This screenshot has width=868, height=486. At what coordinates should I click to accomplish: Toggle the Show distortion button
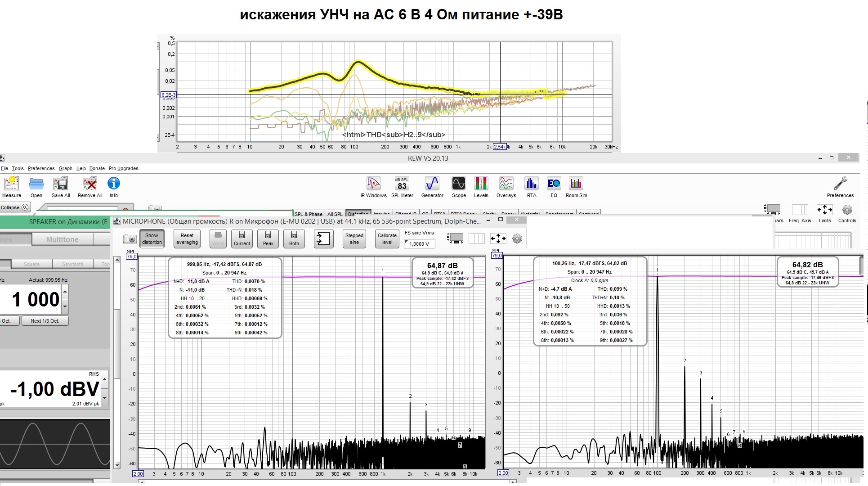(152, 238)
